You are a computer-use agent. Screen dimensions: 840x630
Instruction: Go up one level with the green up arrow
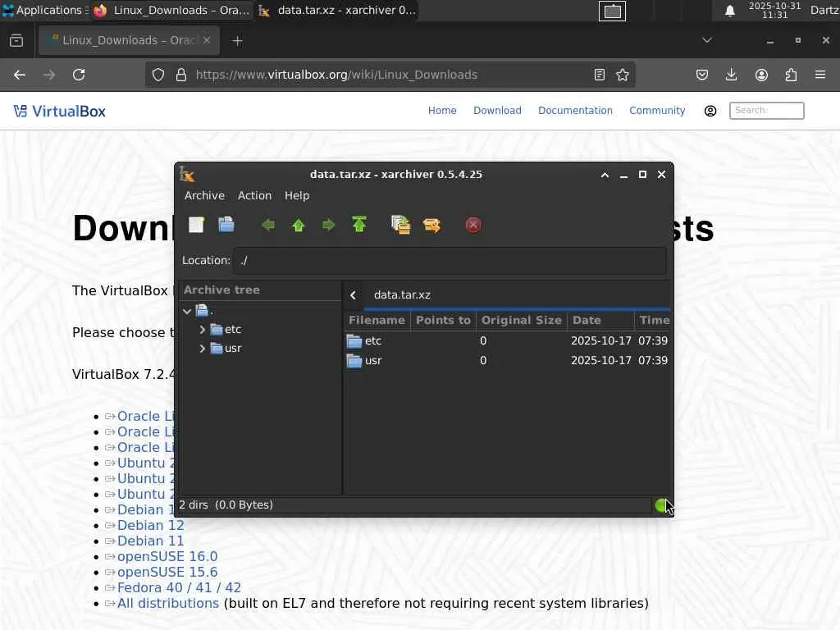click(x=299, y=225)
